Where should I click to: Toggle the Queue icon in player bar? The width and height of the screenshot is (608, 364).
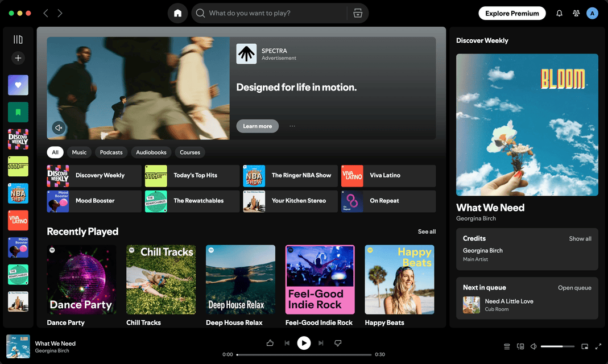[507, 346]
